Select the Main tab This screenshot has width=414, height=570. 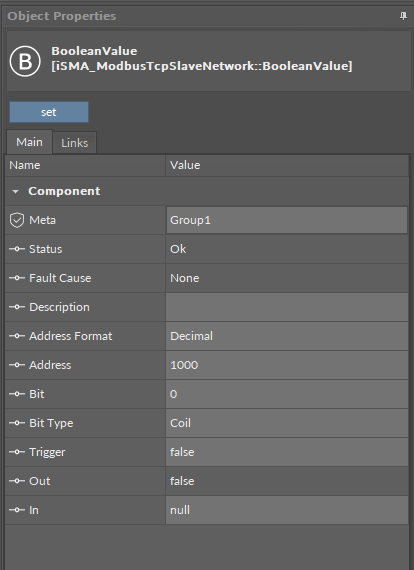pyautogui.click(x=29, y=142)
